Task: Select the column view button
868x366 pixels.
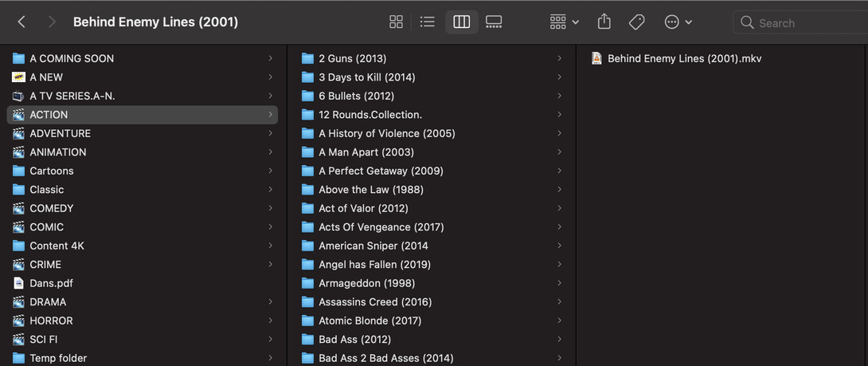Action: [x=462, y=22]
